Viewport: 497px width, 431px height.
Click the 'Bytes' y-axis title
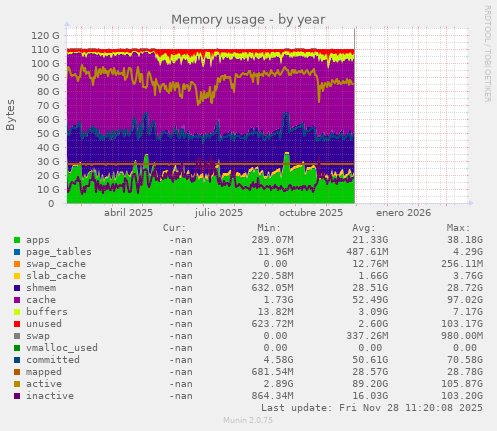point(10,115)
